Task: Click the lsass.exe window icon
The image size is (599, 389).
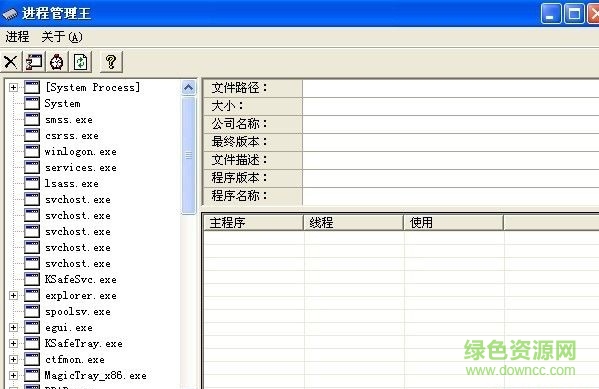Action: click(32, 183)
